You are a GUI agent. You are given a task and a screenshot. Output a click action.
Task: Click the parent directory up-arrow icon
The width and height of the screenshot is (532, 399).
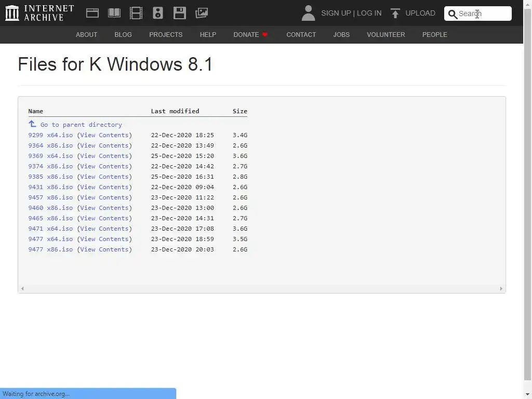point(32,124)
